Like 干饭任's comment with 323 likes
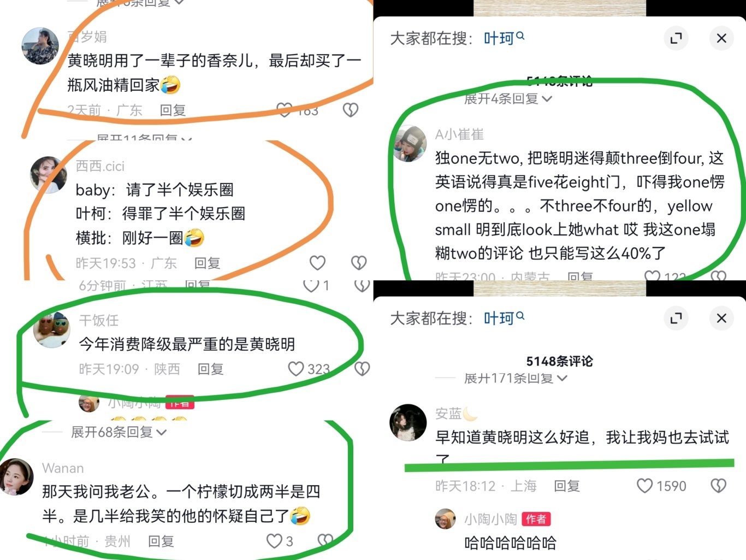Image resolution: width=746 pixels, height=560 pixels. 296,369
